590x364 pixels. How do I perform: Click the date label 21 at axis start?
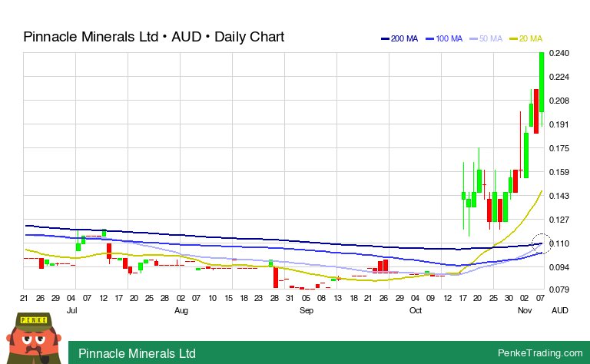point(24,298)
